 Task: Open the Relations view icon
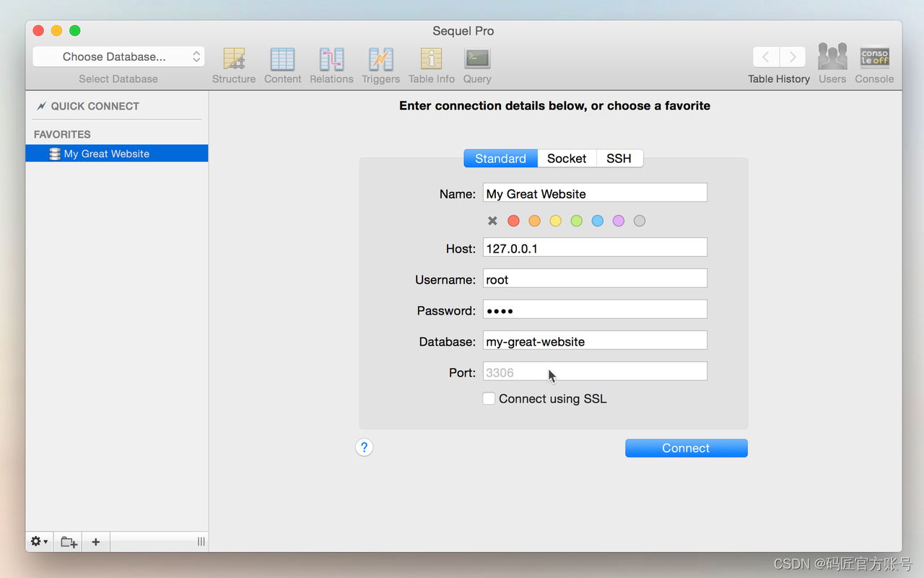coord(331,59)
